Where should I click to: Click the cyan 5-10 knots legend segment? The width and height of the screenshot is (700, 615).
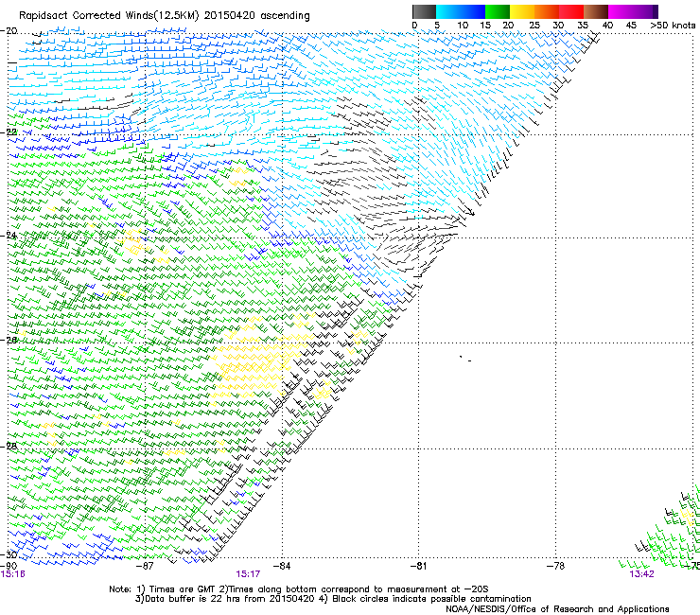pos(448,11)
